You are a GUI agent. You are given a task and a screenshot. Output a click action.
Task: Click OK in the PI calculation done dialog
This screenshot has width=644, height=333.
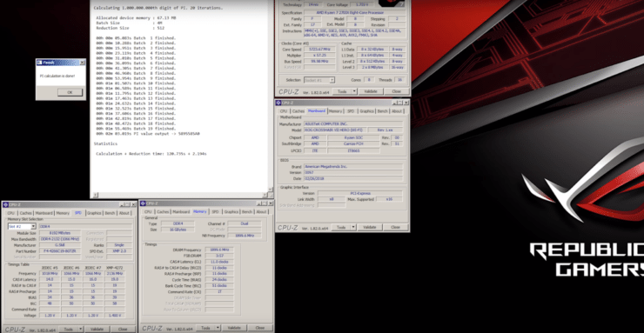pyautogui.click(x=70, y=92)
